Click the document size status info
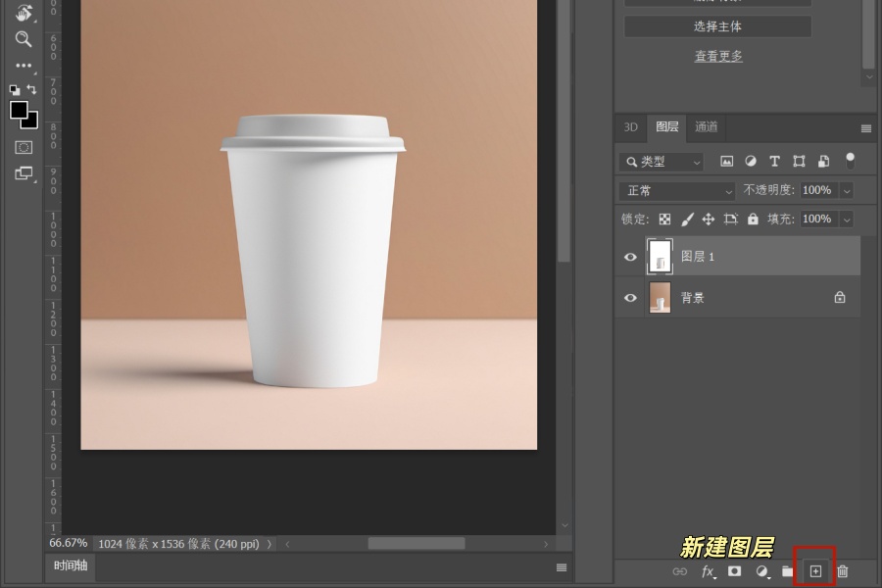This screenshot has height=588, width=882. 178,544
